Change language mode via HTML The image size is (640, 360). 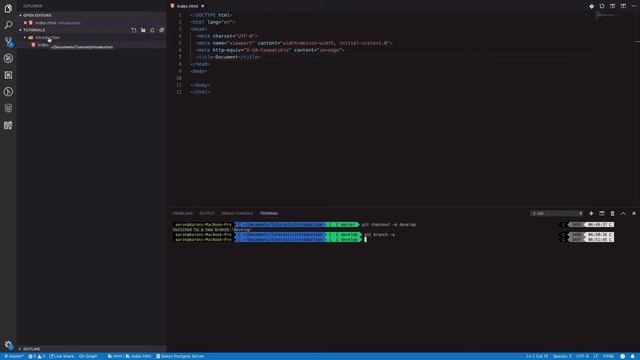pos(609,356)
